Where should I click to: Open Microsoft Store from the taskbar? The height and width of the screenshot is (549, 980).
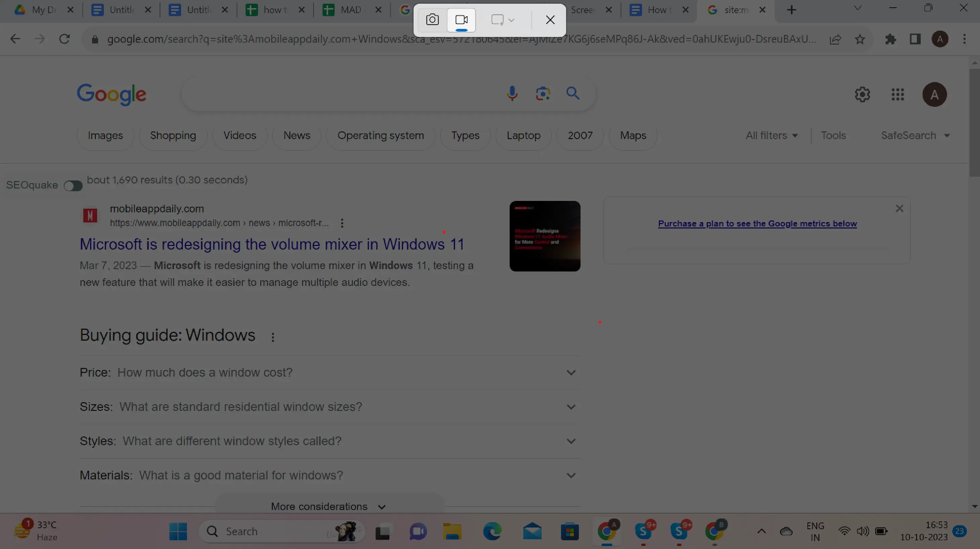pos(569,531)
